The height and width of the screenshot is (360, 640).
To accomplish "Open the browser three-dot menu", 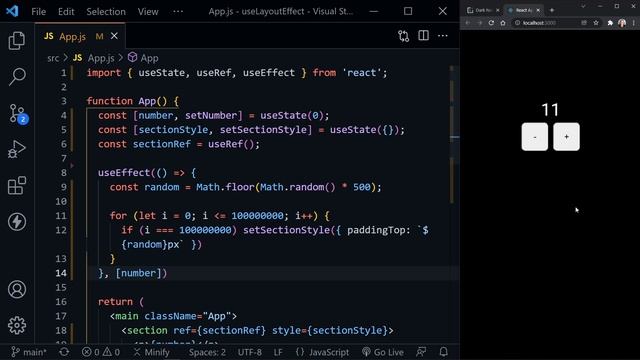I will pyautogui.click(x=633, y=23).
